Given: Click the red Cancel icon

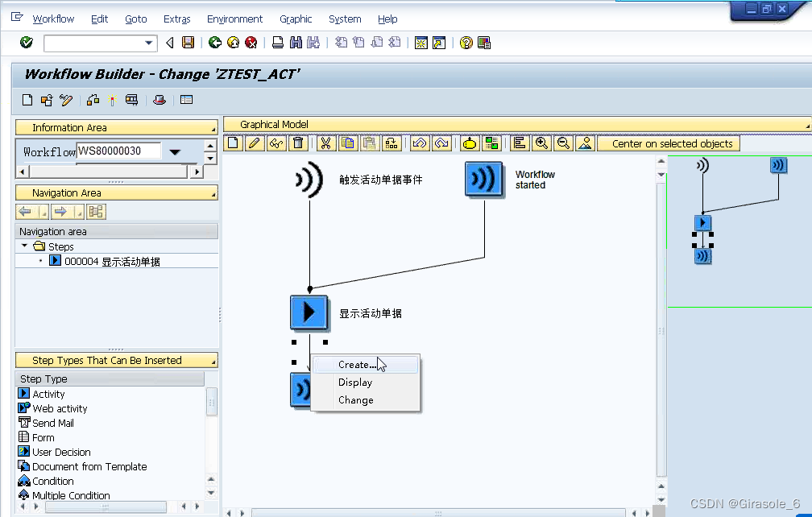Looking at the screenshot, I should click(251, 43).
